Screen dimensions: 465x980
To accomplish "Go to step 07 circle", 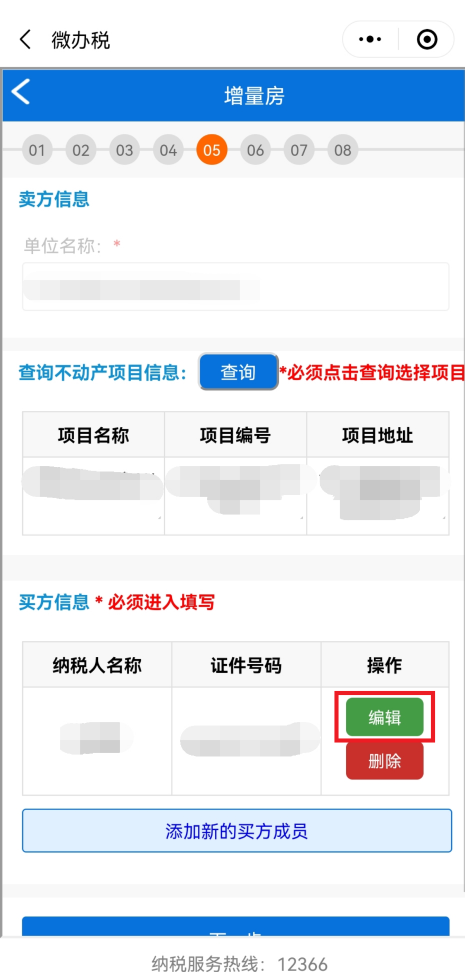I will tap(299, 150).
